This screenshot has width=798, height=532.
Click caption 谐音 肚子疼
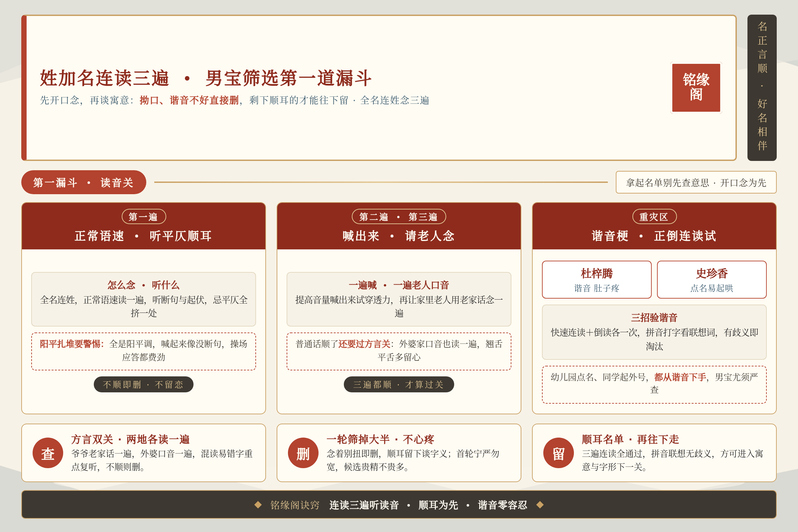(597, 288)
